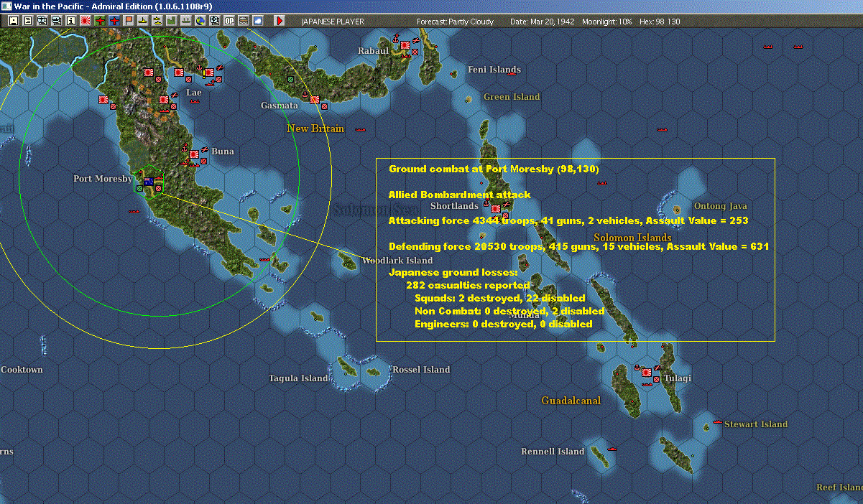Open the weather cloud toolbar icon

coord(257,21)
